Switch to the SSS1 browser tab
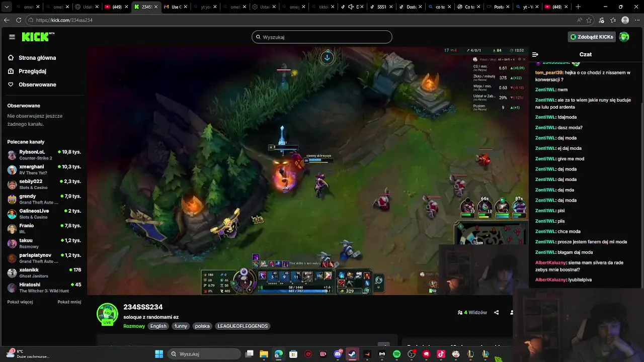The height and width of the screenshot is (362, 644). click(381, 7)
